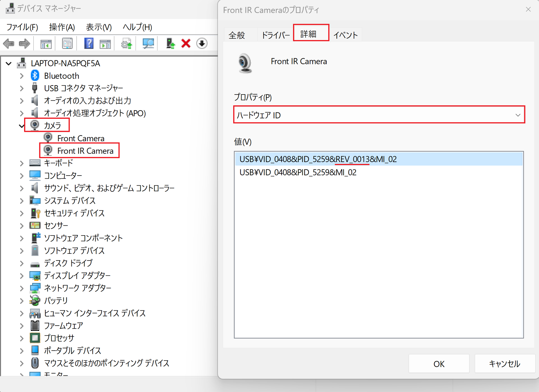Click the blue Help question-mark toolbar icon
The image size is (539, 392).
pyautogui.click(x=89, y=44)
